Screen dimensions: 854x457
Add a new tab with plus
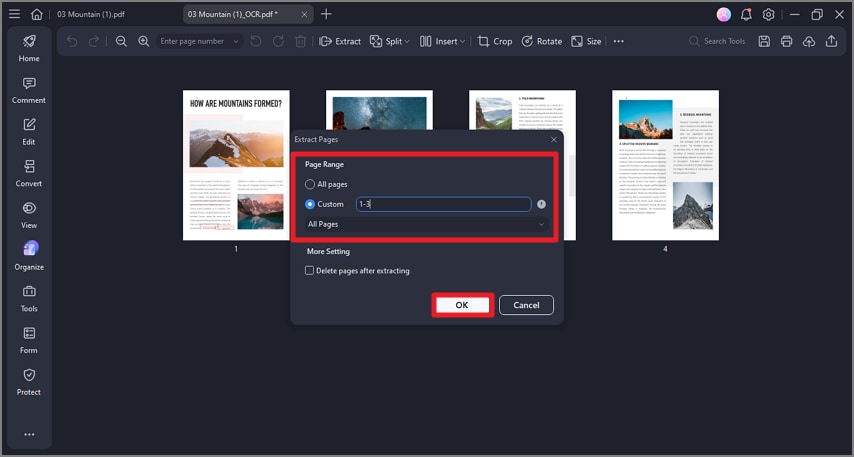coord(326,14)
